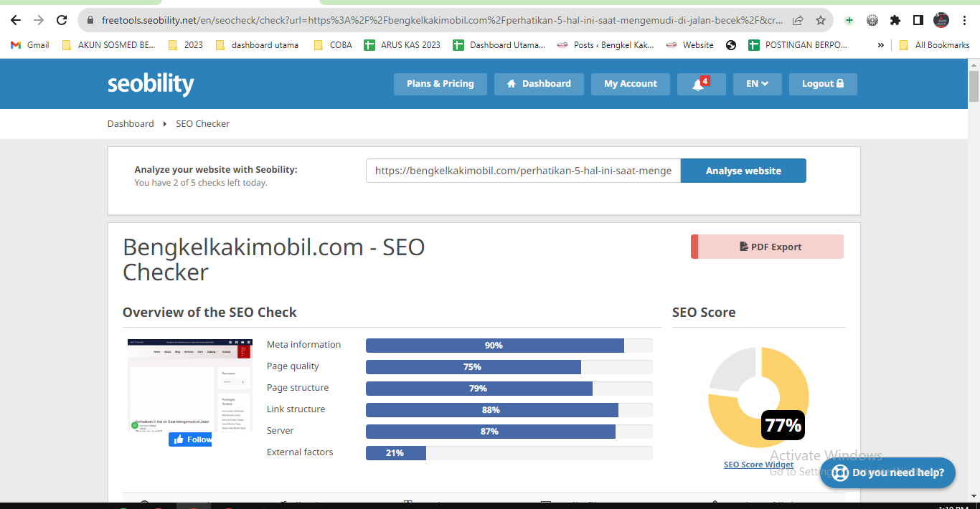The height and width of the screenshot is (509, 980).
Task: Open POSTINGAN BERPO sheet bookmark
Action: coord(798,44)
